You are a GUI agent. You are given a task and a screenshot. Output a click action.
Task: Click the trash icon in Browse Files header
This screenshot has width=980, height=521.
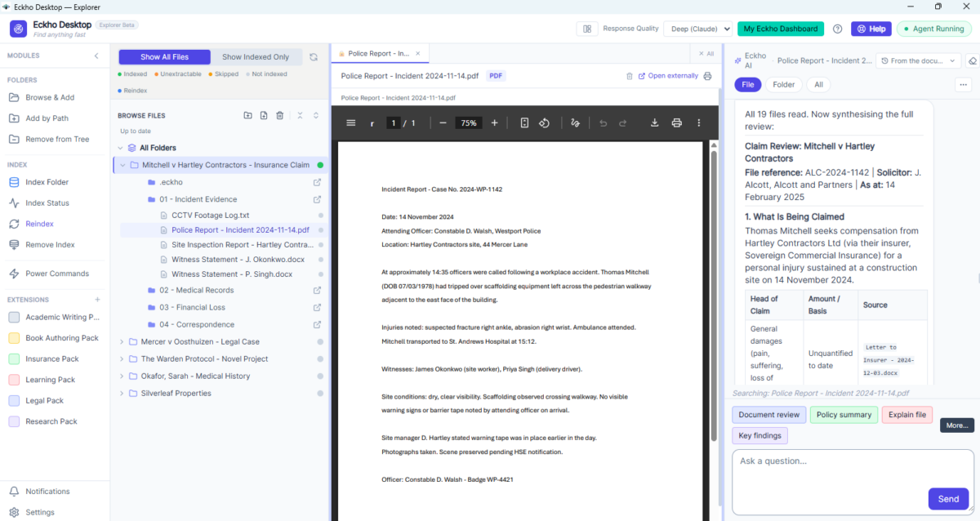[x=280, y=115]
